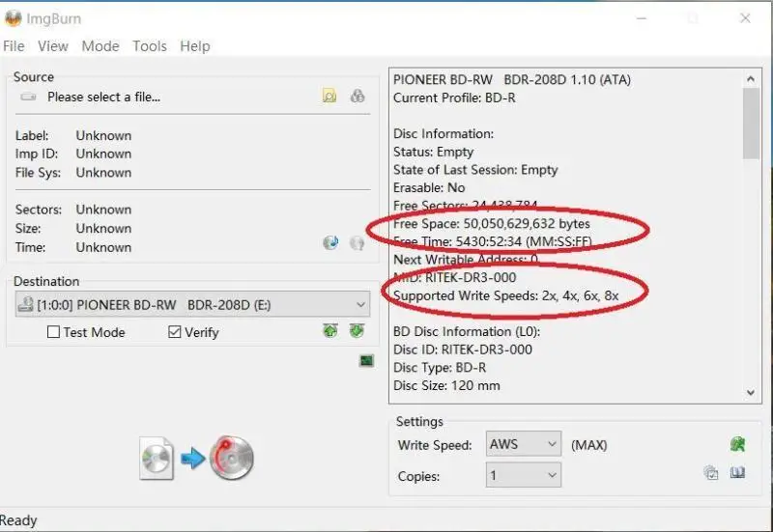Click the automatic write speed icon
The image size is (773, 532).
click(737, 444)
